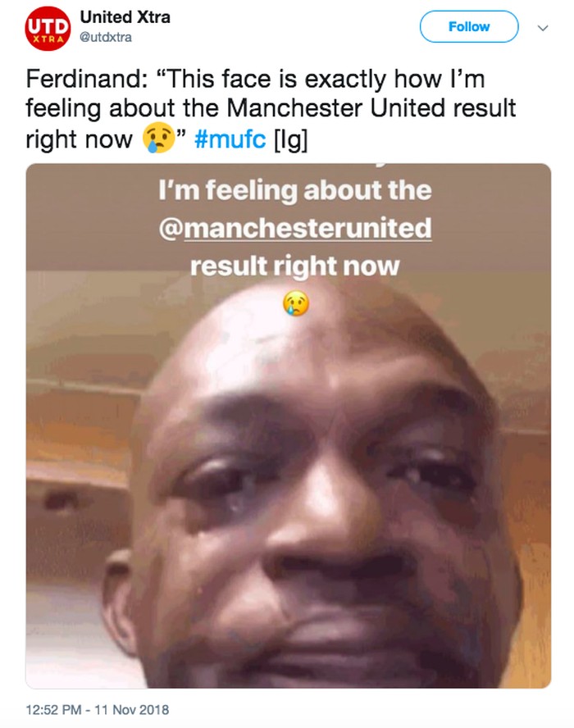The image size is (574, 728).
Task: Click the crying emoji sticker on photo
Action: click(x=296, y=303)
